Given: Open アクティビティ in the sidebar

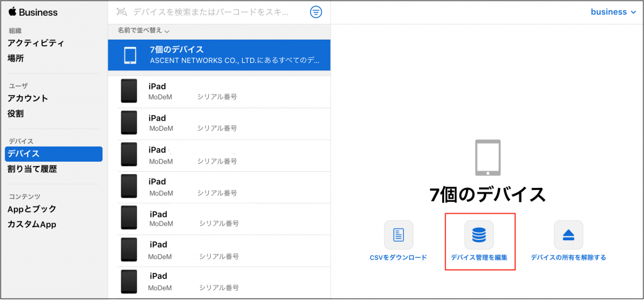Looking at the screenshot, I should pos(36,43).
